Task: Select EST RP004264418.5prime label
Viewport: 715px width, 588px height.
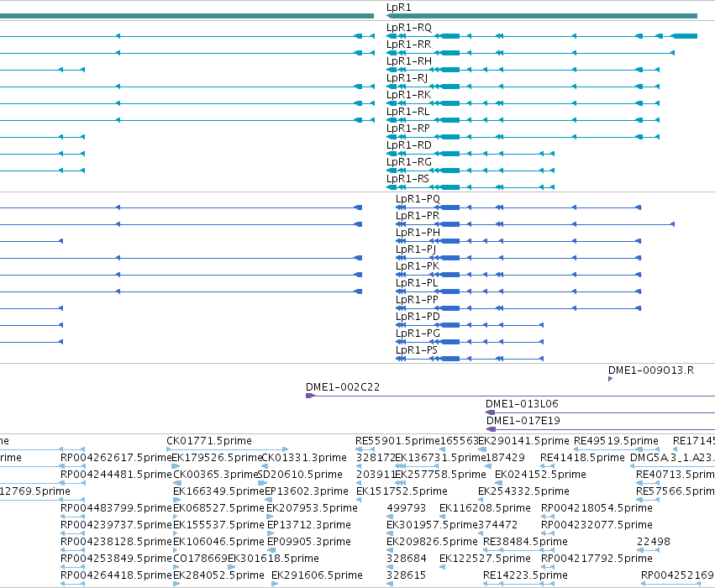Action: pos(116,576)
